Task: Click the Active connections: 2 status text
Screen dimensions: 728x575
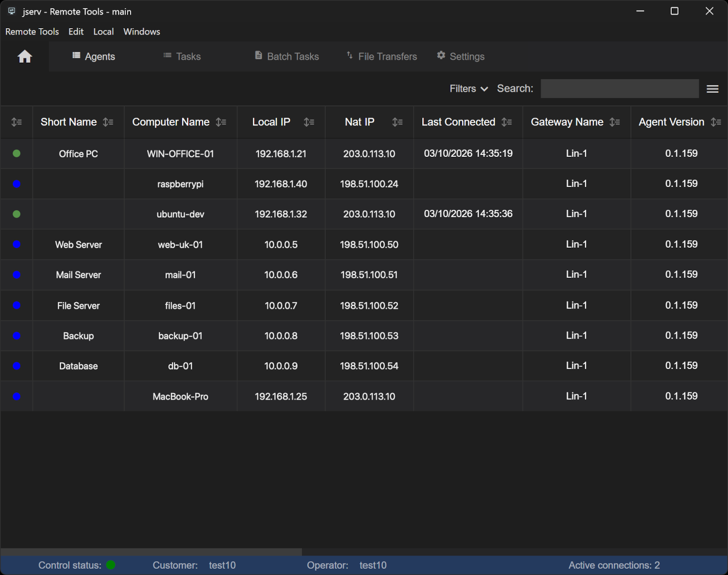Action: pos(614,565)
